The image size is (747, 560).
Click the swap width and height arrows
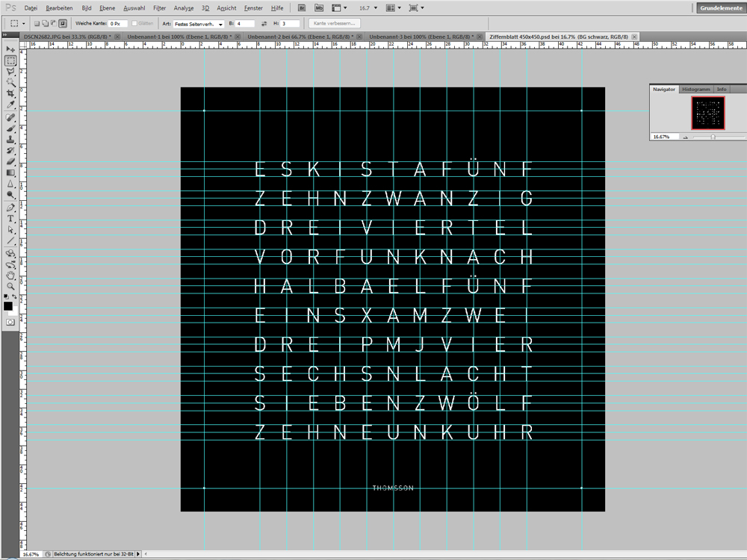click(265, 24)
